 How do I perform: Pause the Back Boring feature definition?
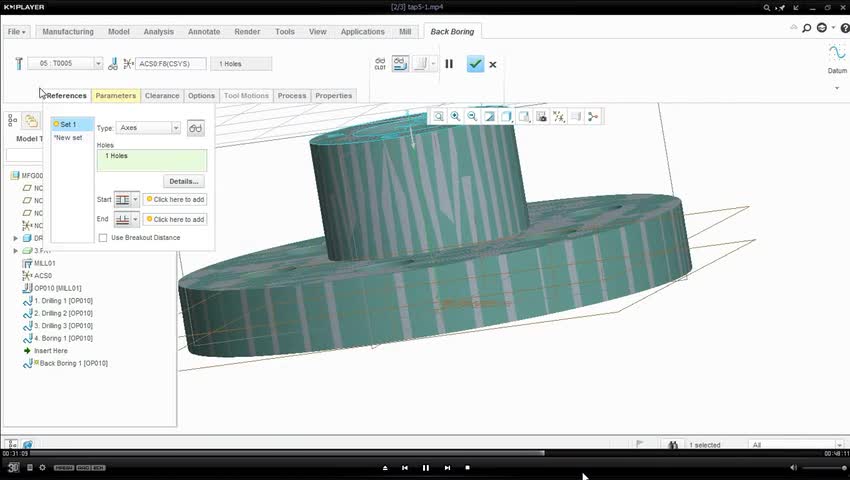click(449, 64)
